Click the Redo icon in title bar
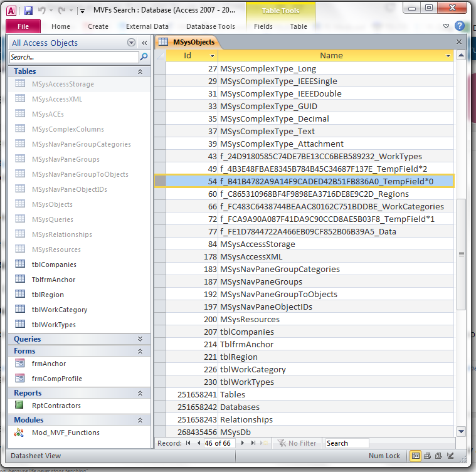This screenshot has height=472, width=476. tap(61, 11)
